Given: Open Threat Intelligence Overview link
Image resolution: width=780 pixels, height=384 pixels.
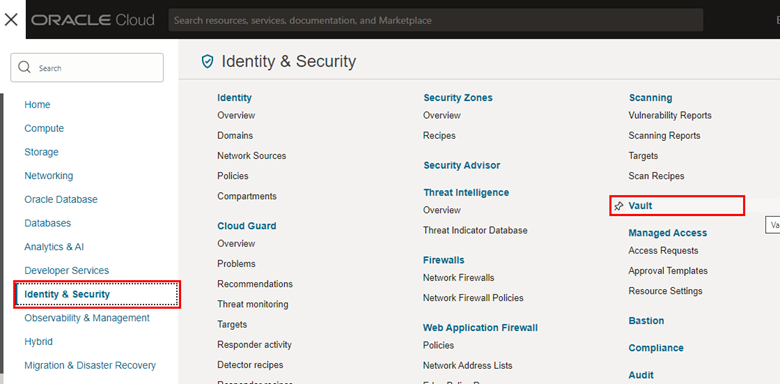Looking at the screenshot, I should (x=442, y=210).
